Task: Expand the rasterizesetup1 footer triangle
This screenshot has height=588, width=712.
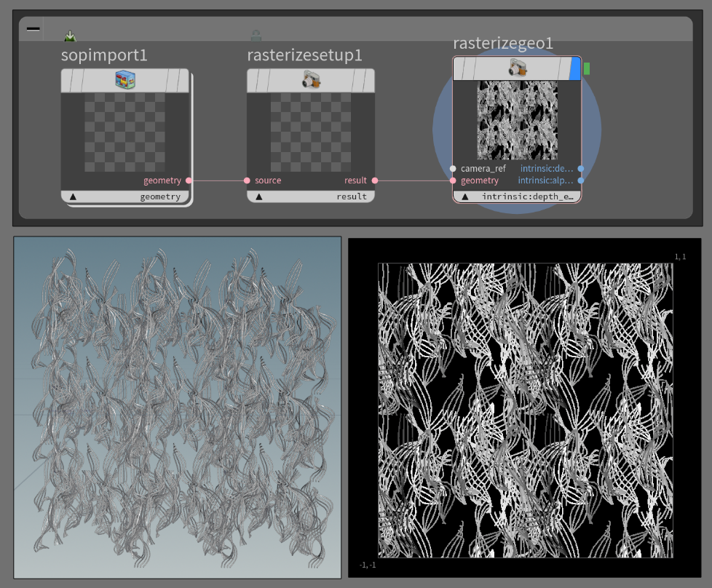Action: (x=259, y=196)
